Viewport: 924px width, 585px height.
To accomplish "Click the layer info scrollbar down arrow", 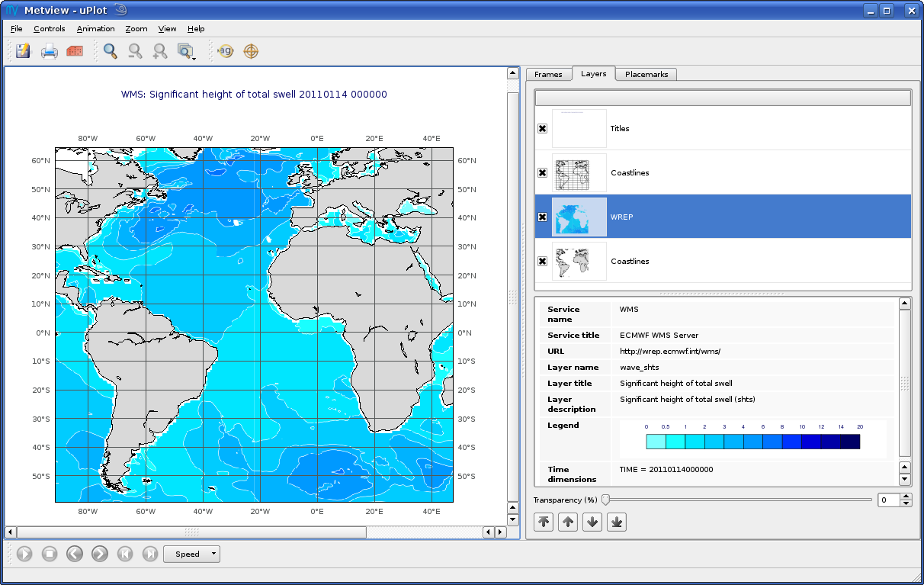I will coord(905,479).
